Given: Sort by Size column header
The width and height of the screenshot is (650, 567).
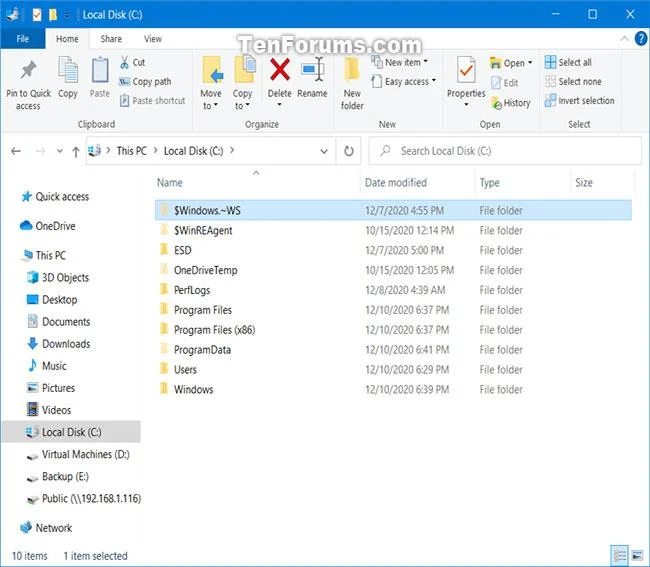Looking at the screenshot, I should [x=584, y=183].
